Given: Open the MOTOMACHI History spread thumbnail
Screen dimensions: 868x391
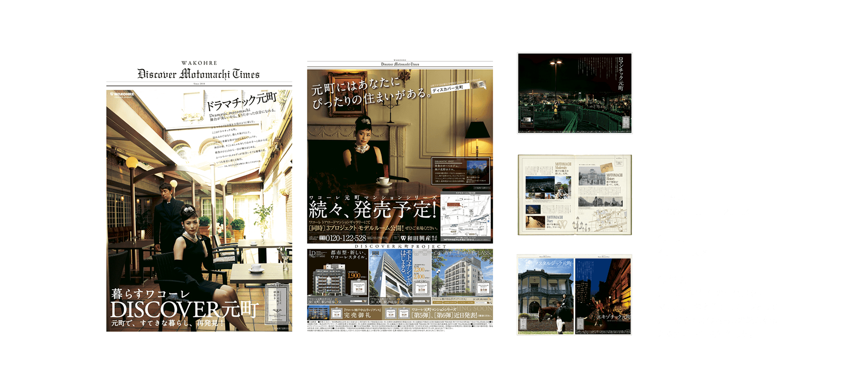Looking at the screenshot, I should click(x=574, y=194).
